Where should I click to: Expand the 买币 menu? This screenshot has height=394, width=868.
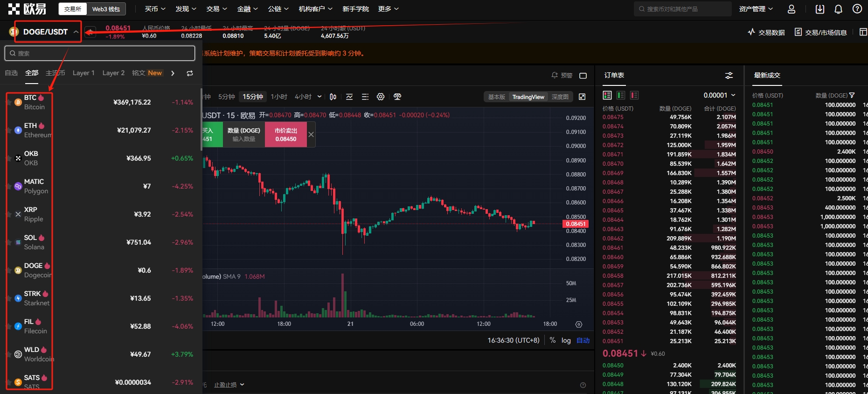coord(155,9)
